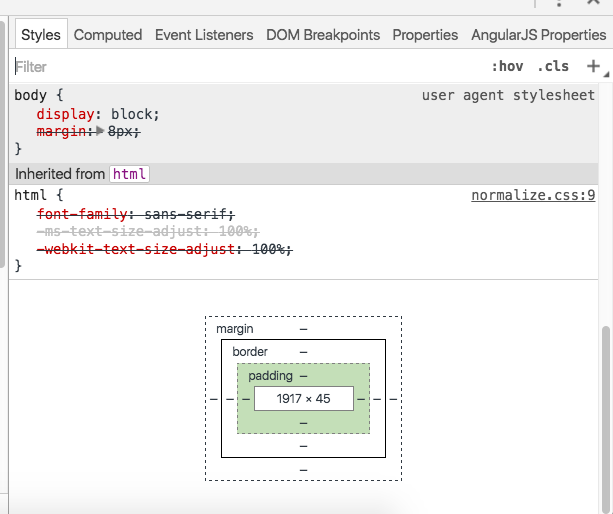Switch to the Styles tab
Viewport: 613px width, 514px height.
tap(41, 35)
